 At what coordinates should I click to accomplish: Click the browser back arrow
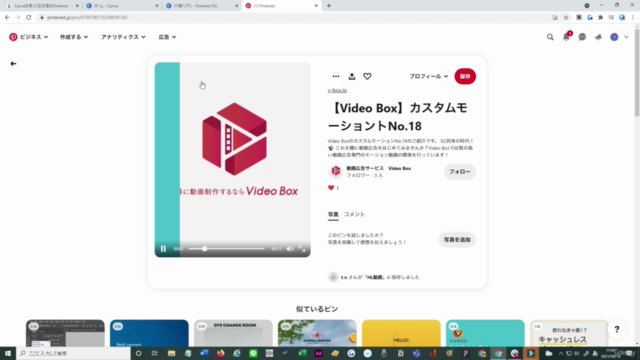tap(7, 18)
